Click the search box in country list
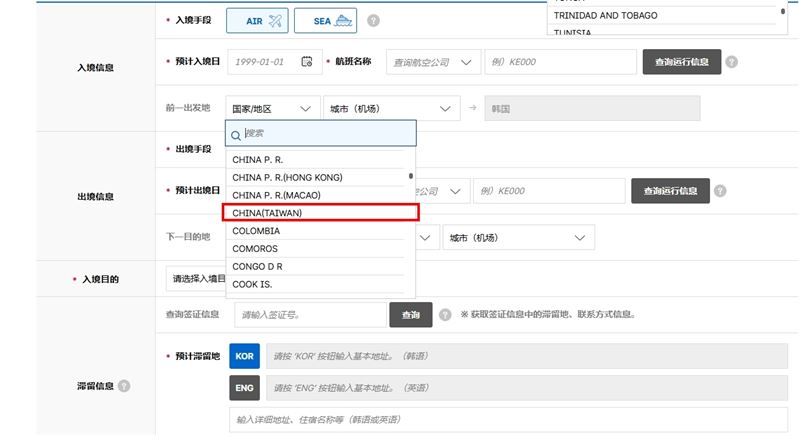 click(321, 134)
